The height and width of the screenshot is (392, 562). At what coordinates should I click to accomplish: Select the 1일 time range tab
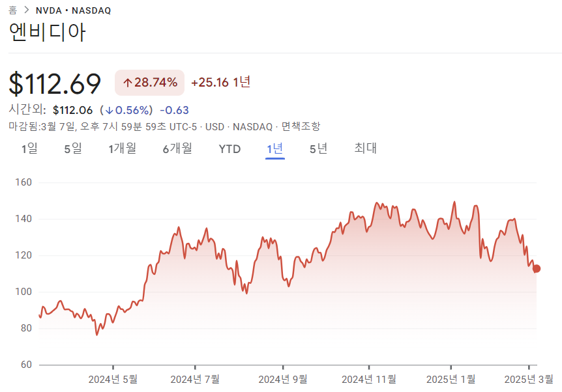(29, 148)
